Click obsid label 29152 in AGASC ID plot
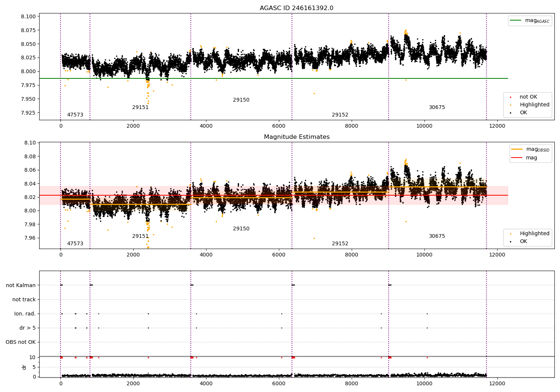 (340, 115)
